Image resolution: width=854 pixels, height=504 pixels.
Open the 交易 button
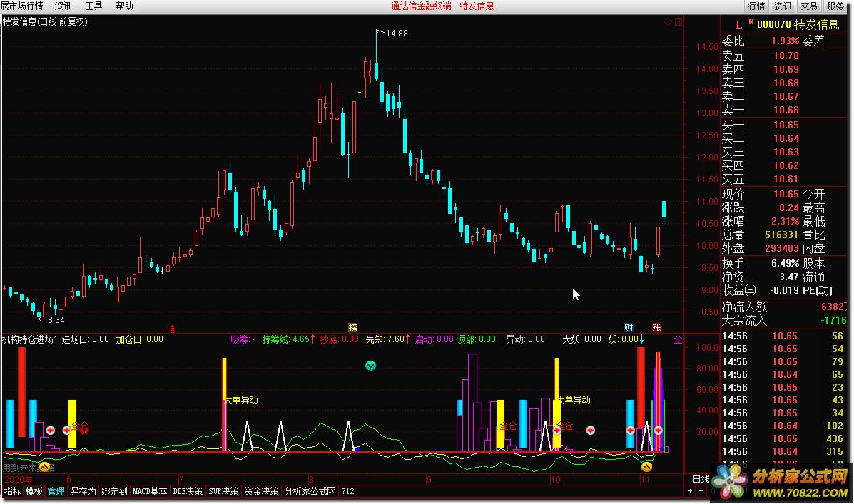coord(809,6)
